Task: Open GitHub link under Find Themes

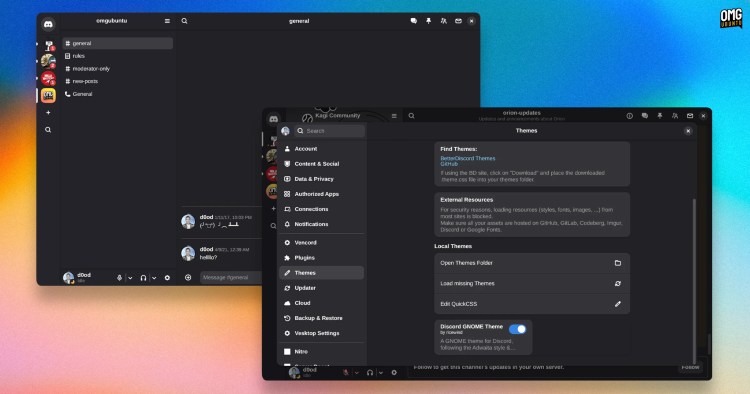Action: tap(449, 164)
